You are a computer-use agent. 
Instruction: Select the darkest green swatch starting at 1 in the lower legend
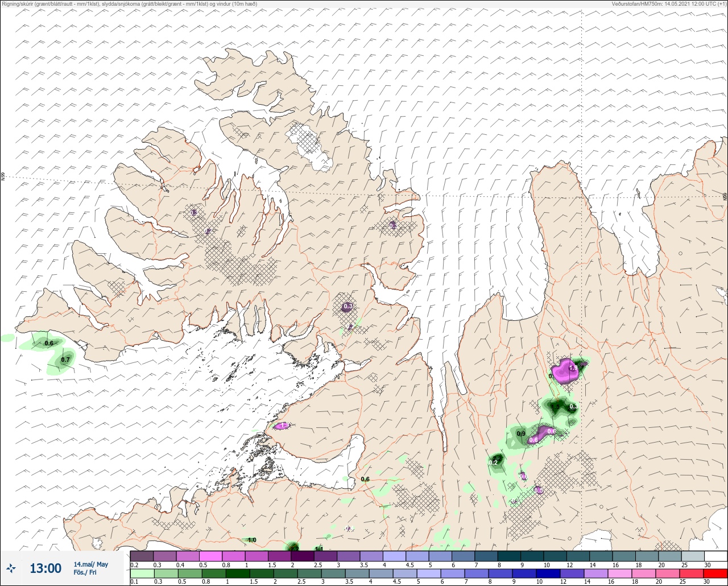(238, 573)
